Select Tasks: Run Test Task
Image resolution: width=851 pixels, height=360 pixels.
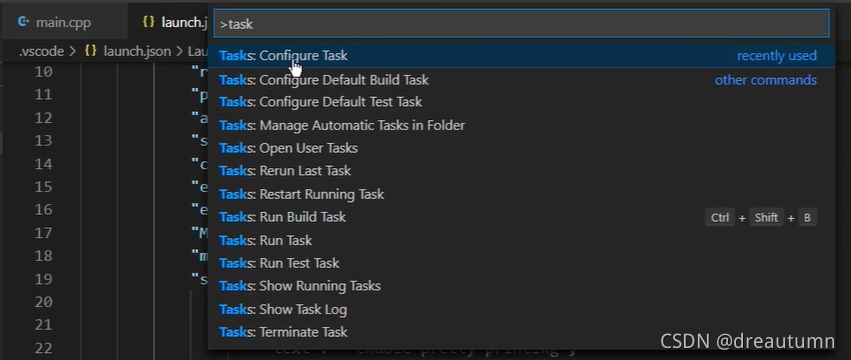pyautogui.click(x=521, y=263)
